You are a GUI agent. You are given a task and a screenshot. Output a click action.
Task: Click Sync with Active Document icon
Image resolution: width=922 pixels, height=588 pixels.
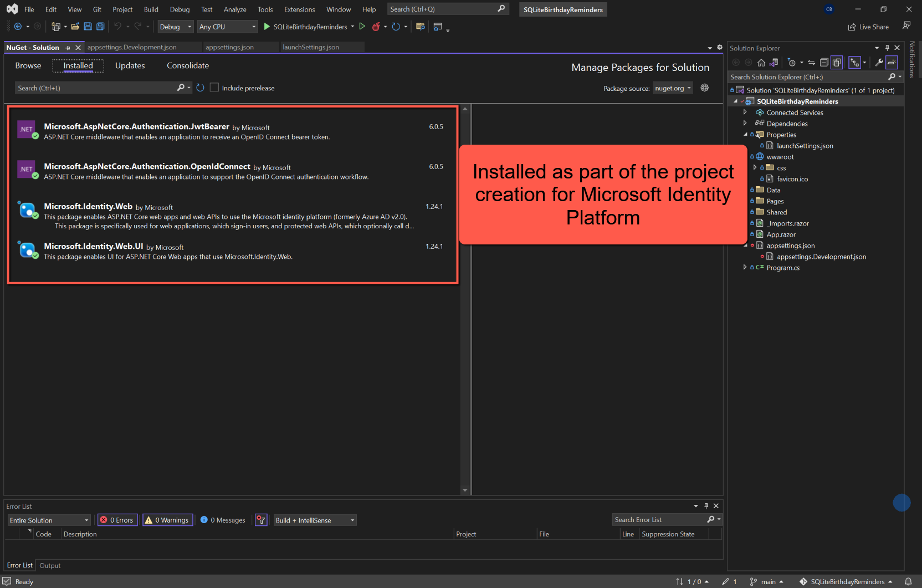coord(812,63)
